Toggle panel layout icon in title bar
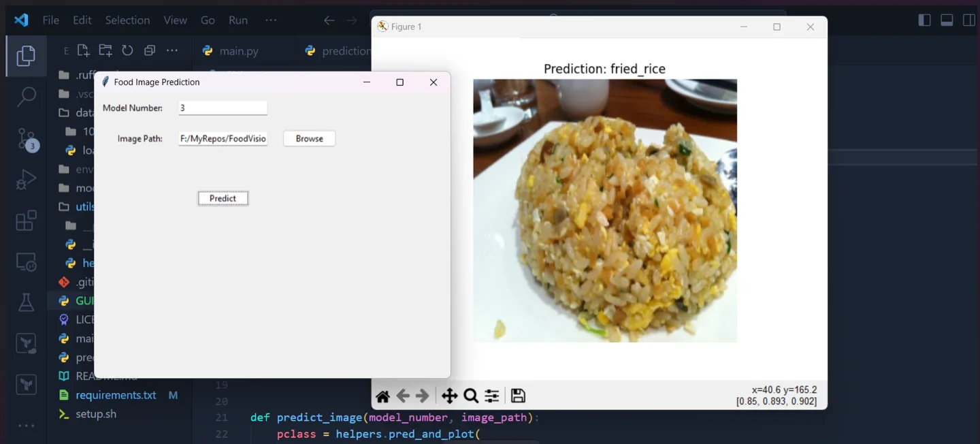 [x=947, y=20]
